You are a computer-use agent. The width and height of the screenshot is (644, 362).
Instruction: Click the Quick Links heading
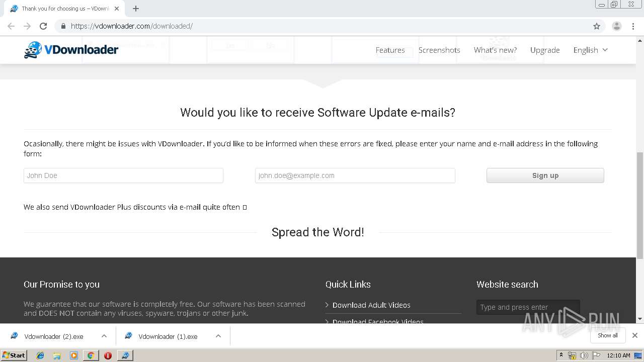(348, 285)
